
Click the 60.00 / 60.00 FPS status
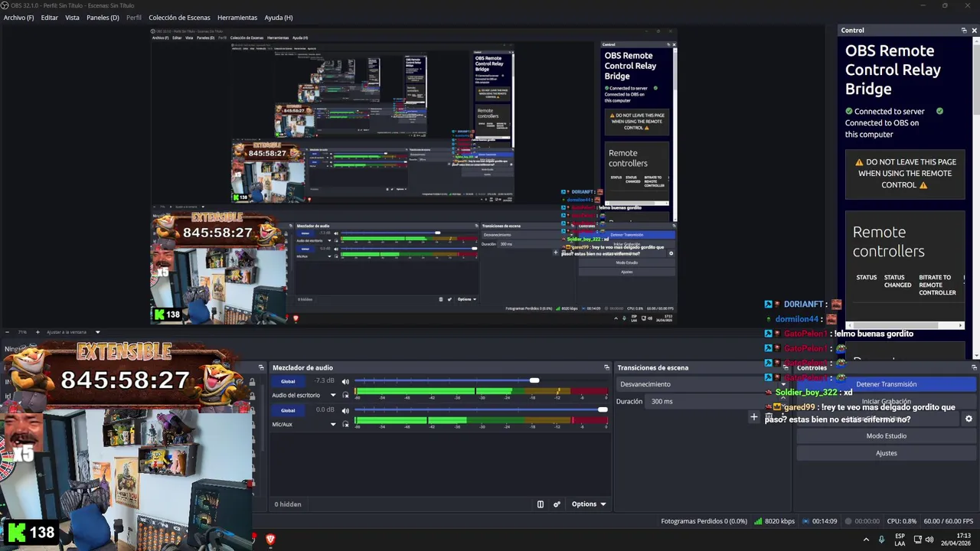[949, 521]
